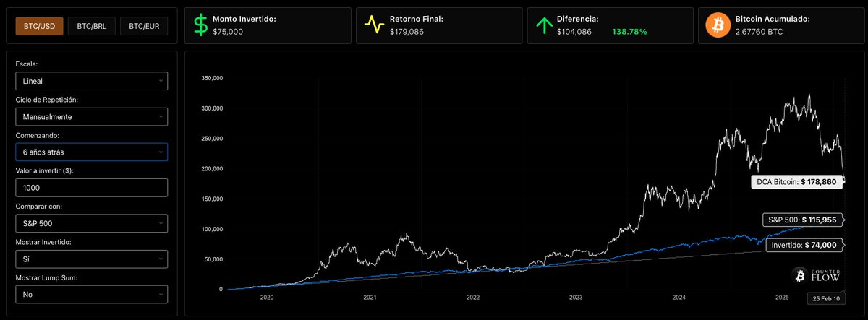Click the orange Bitcoin logo icon

[x=718, y=26]
